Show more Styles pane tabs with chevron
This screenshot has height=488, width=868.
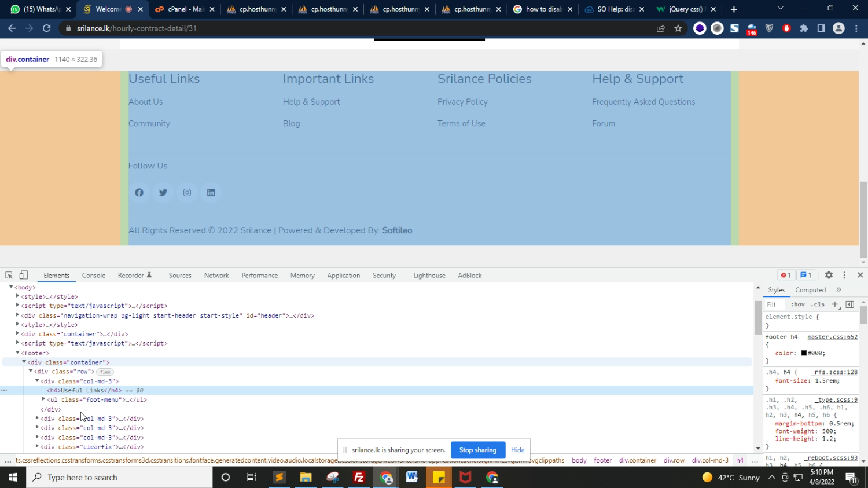pos(838,290)
